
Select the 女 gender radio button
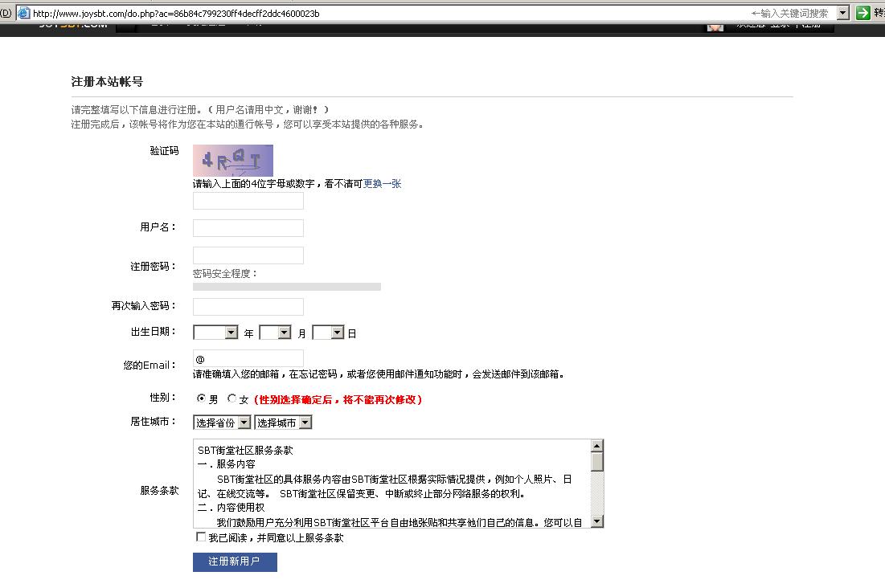231,398
